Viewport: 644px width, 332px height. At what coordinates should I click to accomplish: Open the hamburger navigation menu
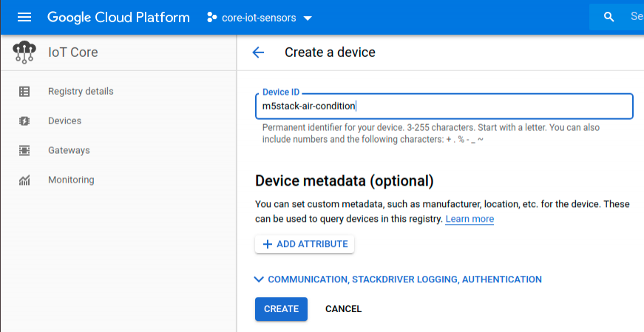tap(24, 17)
